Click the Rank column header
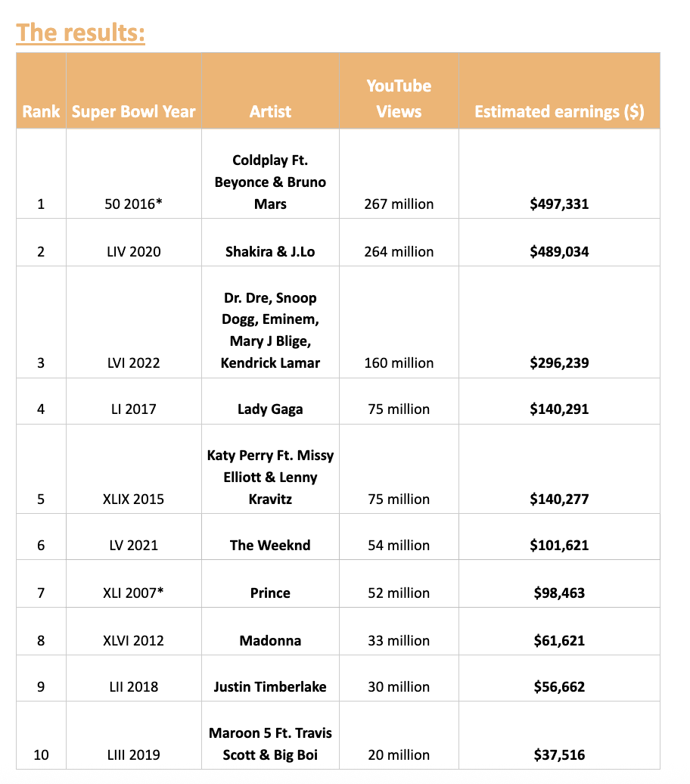 click(41, 111)
